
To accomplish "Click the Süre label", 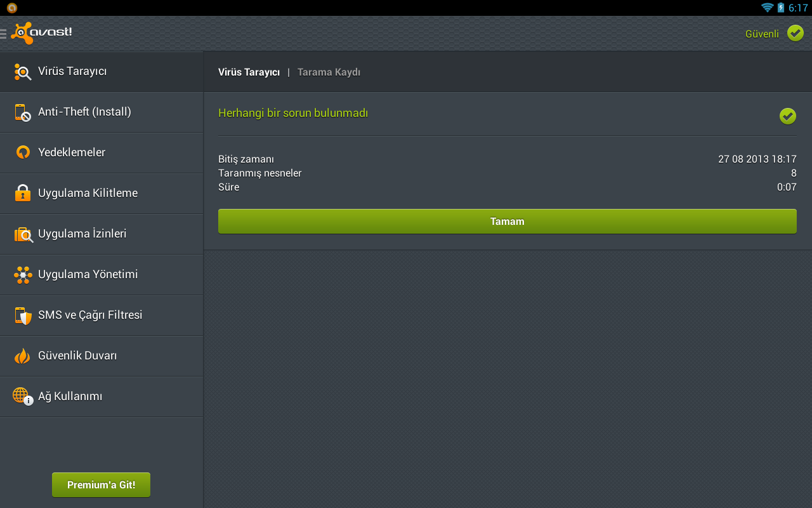I will (229, 187).
